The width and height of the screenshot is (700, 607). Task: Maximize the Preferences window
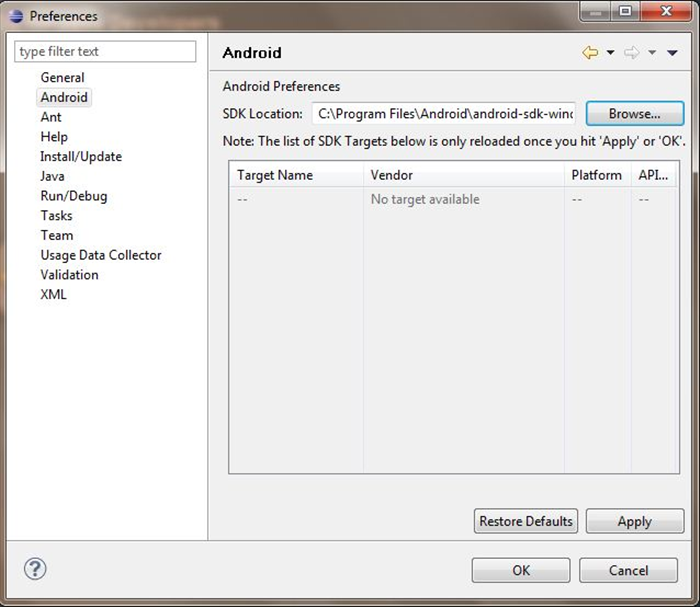[x=625, y=12]
